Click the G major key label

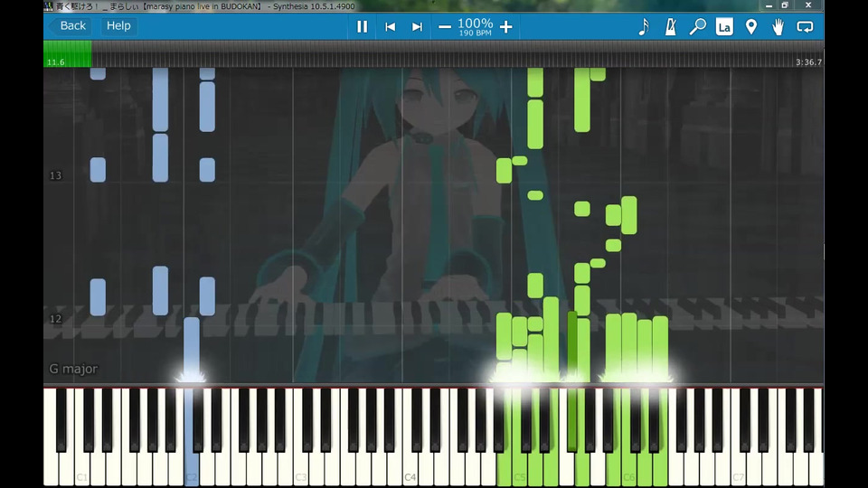pos(73,369)
